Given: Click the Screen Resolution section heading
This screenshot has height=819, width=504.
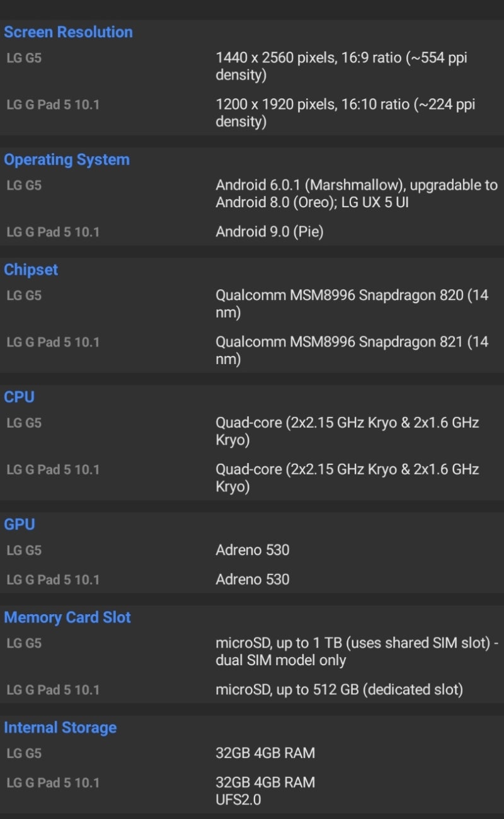Looking at the screenshot, I should [68, 32].
